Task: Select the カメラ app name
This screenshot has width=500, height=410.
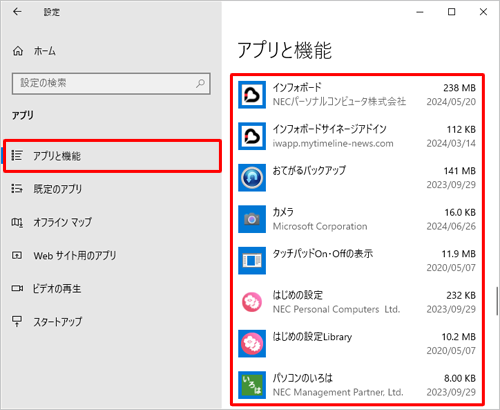Action: tap(283, 212)
